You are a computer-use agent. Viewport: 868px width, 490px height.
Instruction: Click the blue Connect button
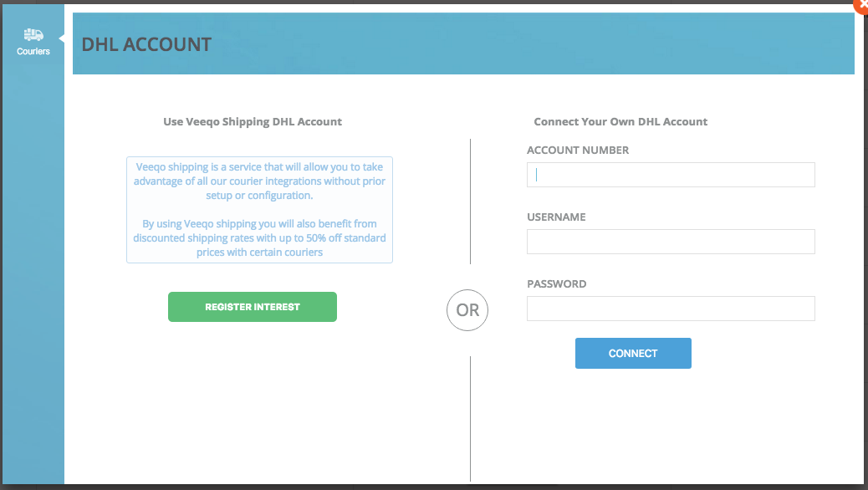click(x=633, y=353)
